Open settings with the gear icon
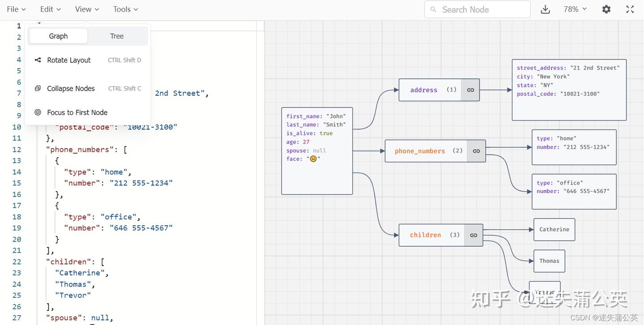 coord(606,9)
